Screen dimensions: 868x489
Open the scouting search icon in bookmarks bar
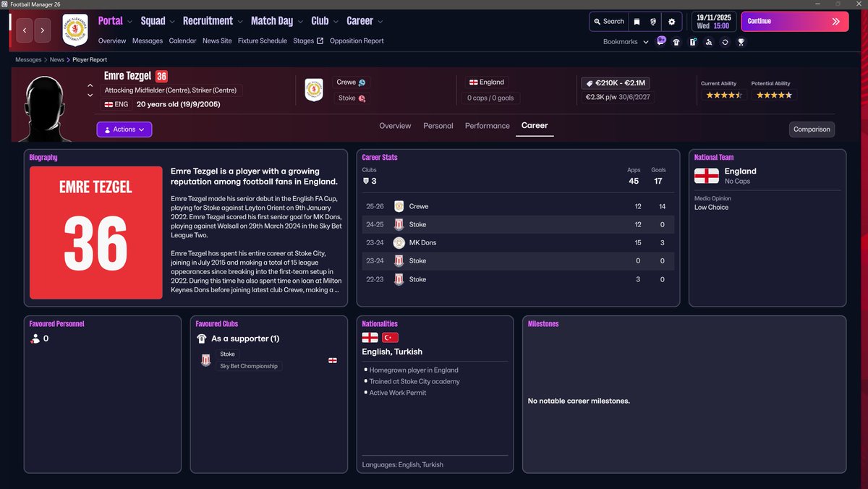(708, 42)
